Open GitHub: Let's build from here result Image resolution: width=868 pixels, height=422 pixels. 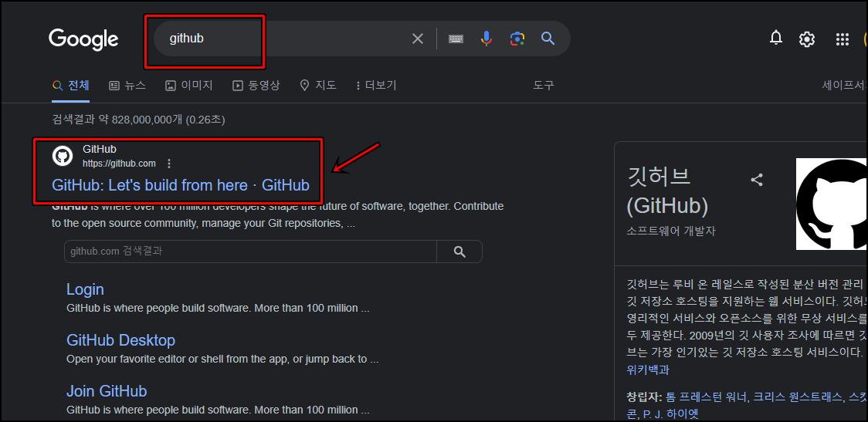pyautogui.click(x=181, y=184)
